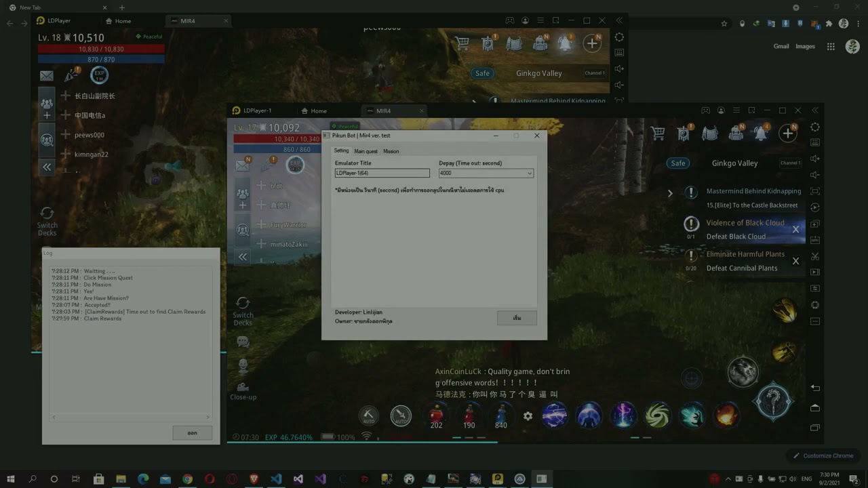Open the Windows Start menu
868x488 pixels.
coord(10,479)
